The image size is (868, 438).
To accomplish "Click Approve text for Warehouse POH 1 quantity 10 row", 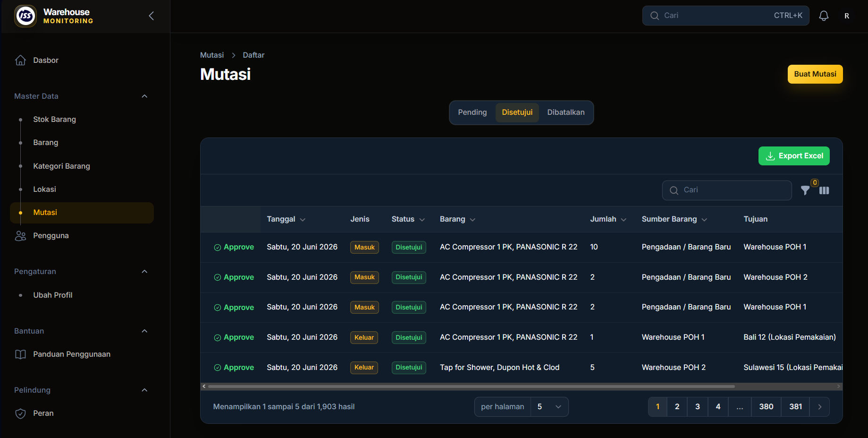I will [239, 247].
